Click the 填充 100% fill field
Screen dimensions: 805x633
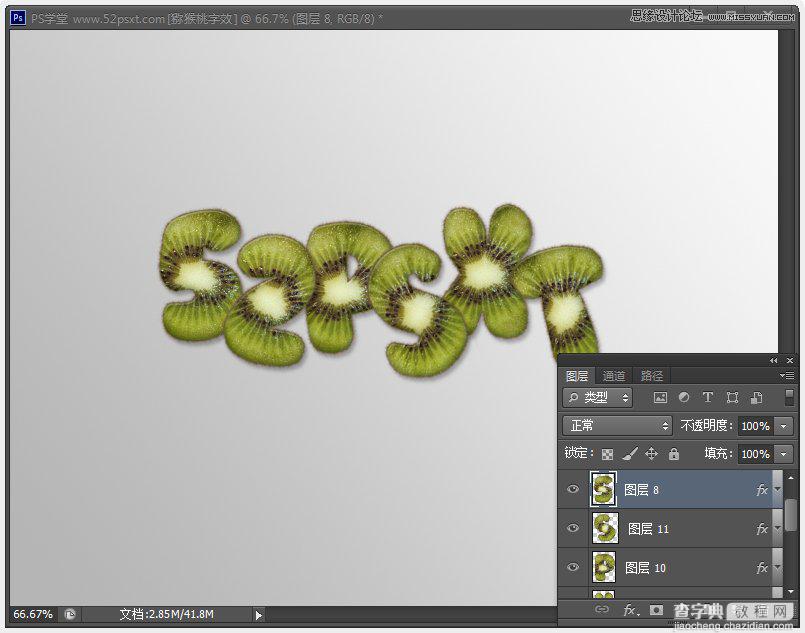click(756, 454)
